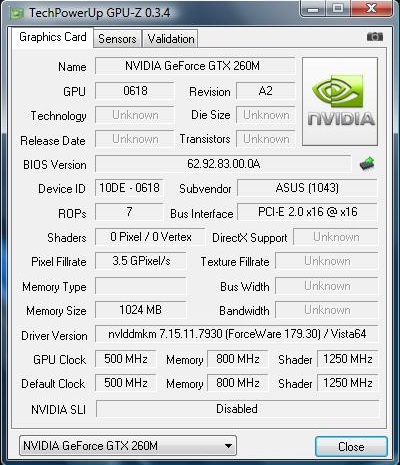Click the "DirectX Support" label
400x465 pixels.
pyautogui.click(x=250, y=238)
